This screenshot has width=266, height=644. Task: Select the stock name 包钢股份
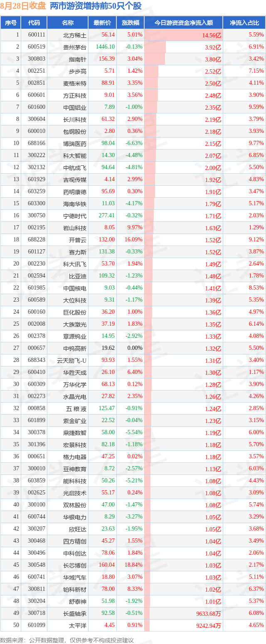(x=75, y=132)
